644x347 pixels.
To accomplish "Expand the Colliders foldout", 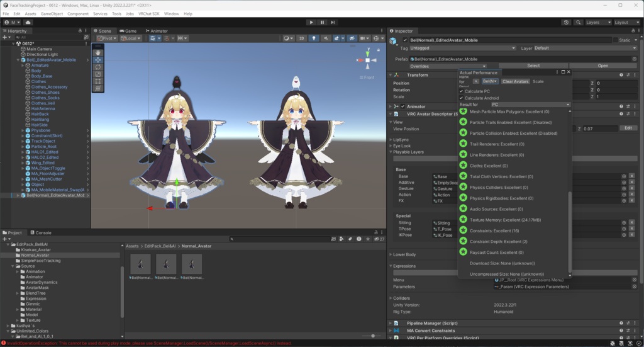I will 391,299.
